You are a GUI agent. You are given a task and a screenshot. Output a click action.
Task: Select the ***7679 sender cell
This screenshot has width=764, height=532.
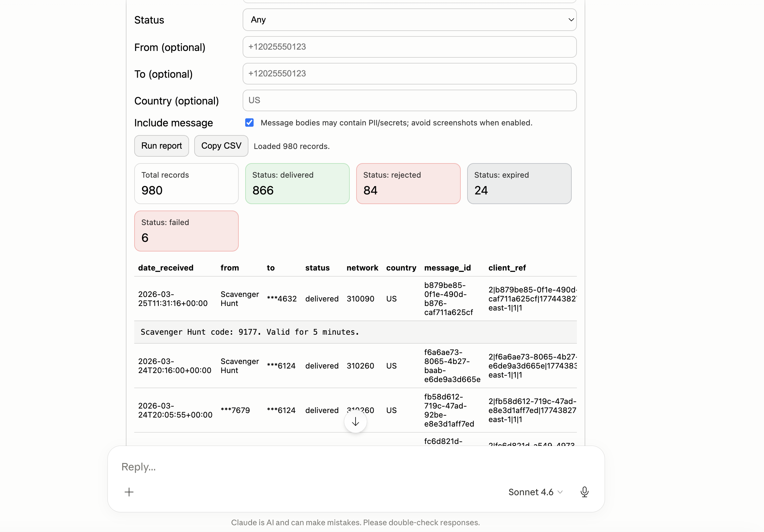(235, 410)
